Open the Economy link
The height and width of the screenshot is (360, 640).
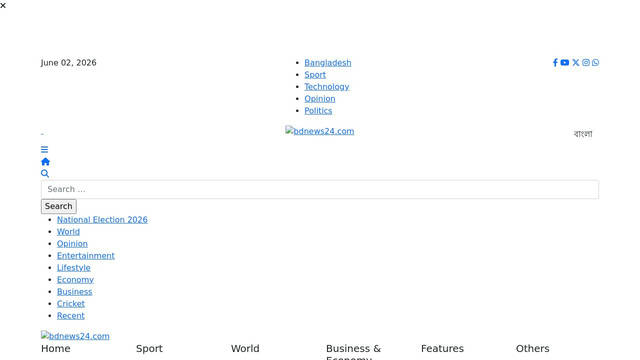[x=75, y=280]
